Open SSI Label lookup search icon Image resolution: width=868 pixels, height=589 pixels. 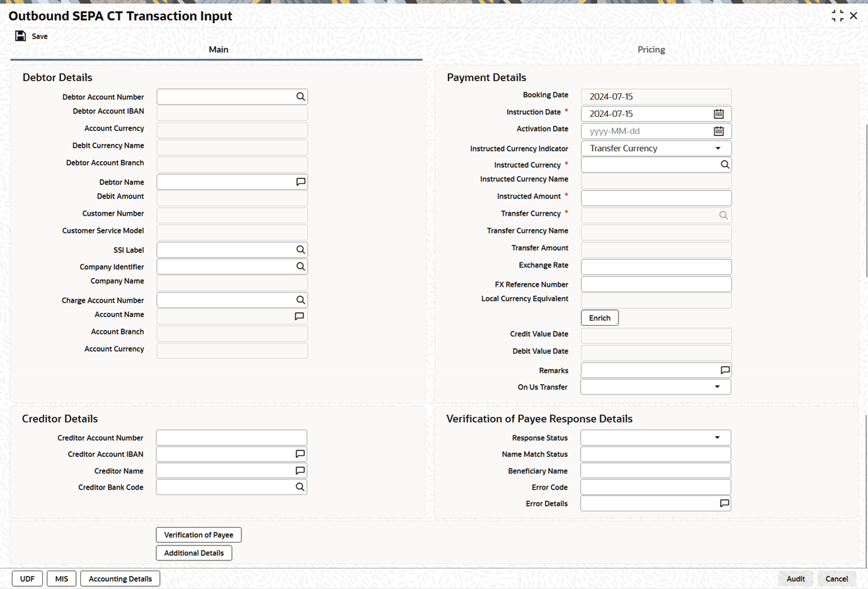pyautogui.click(x=300, y=250)
